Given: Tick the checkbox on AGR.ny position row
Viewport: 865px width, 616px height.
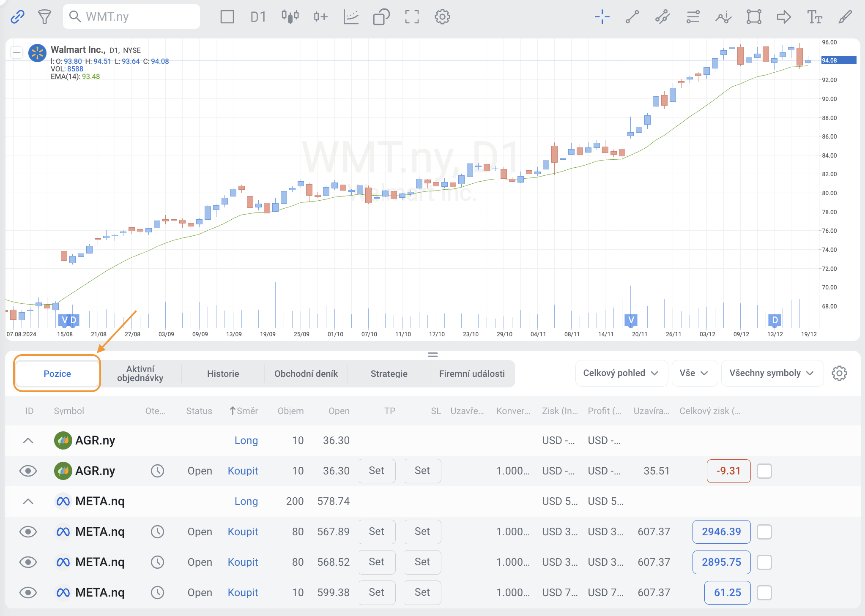Looking at the screenshot, I should [764, 471].
